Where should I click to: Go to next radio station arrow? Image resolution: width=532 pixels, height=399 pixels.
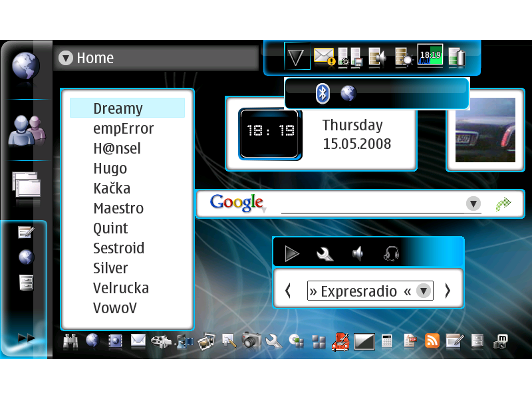tap(448, 291)
